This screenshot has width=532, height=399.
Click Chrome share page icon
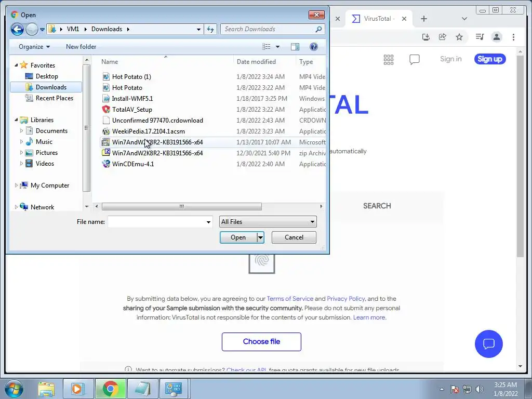click(x=443, y=37)
